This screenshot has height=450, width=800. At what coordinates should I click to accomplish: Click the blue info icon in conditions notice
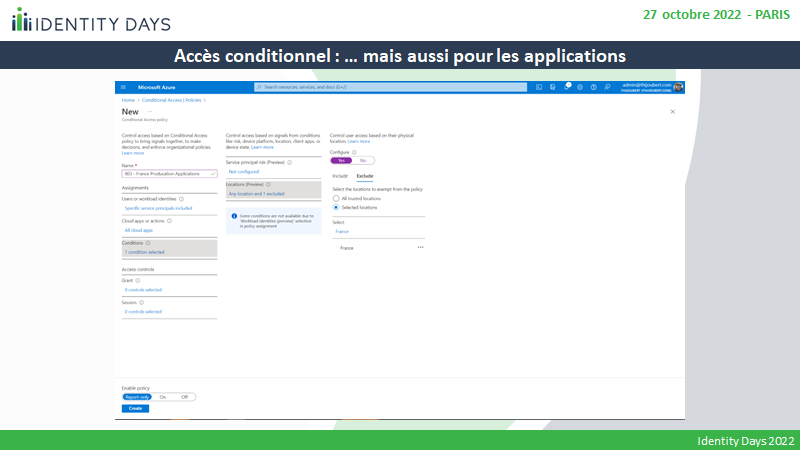tap(234, 216)
